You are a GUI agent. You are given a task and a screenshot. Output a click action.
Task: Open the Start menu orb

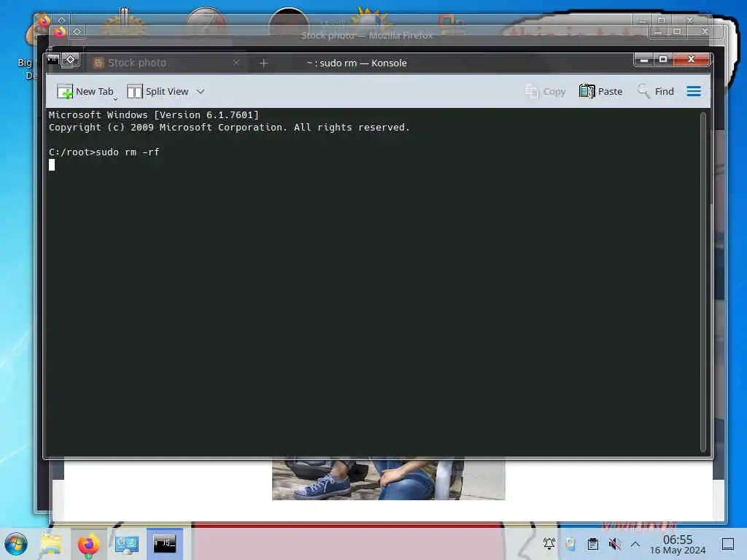[16, 544]
